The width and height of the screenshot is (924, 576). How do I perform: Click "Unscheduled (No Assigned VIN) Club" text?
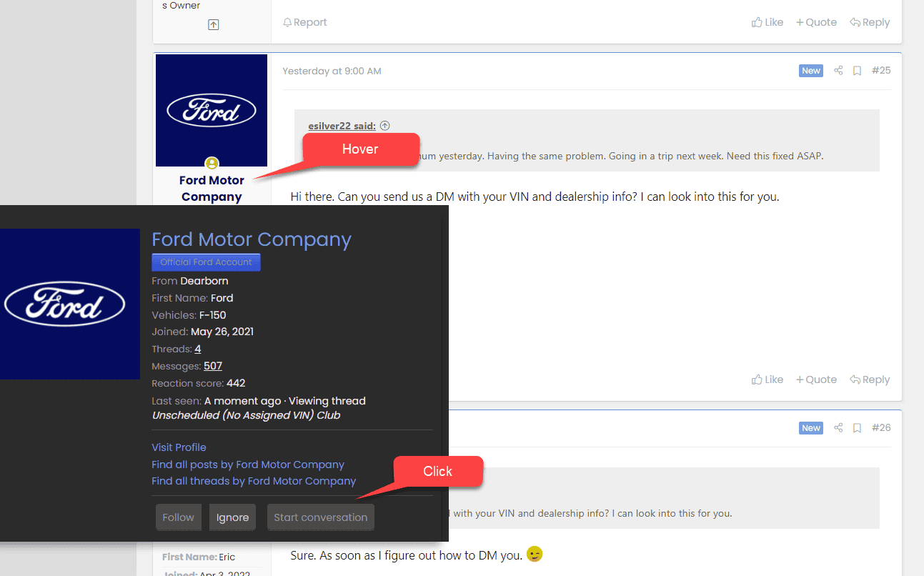point(247,415)
